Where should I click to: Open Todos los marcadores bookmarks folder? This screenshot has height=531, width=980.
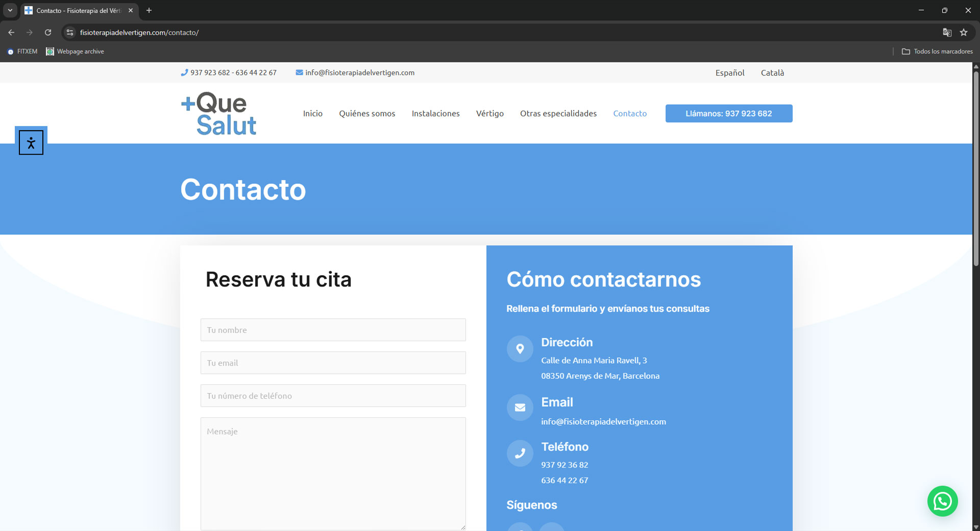click(937, 52)
